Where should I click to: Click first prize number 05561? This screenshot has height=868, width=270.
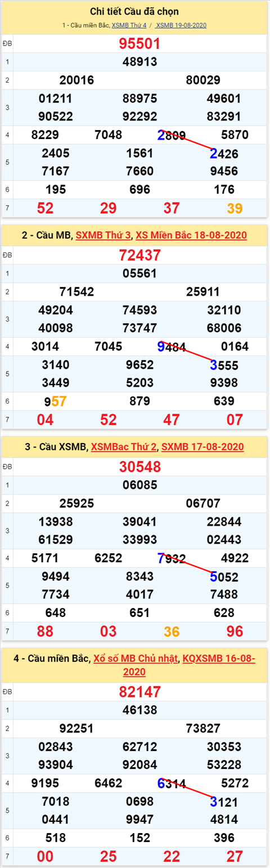coord(140,274)
